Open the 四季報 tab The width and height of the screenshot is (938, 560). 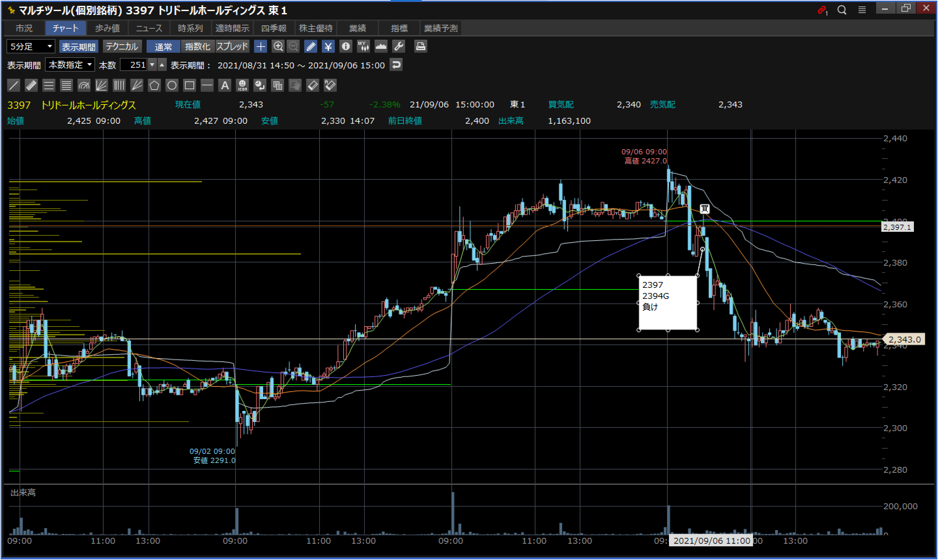tap(274, 28)
